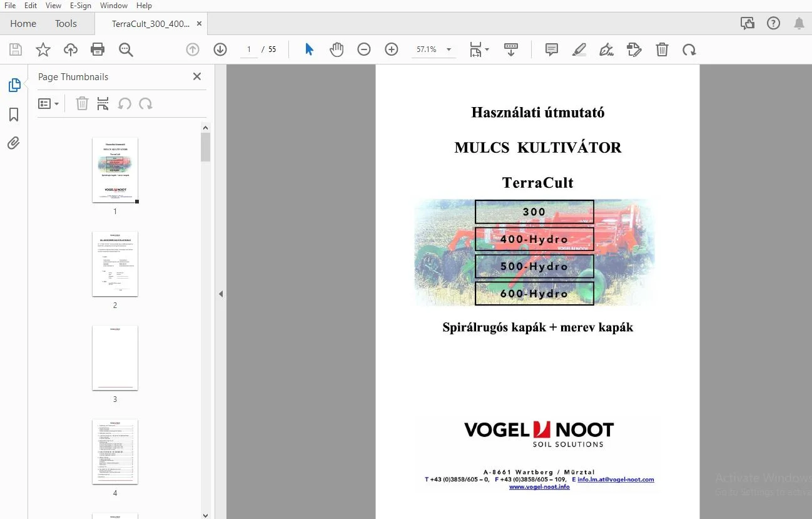Click the toolbar trash delete icon
The width and height of the screenshot is (812, 519).
662,49
